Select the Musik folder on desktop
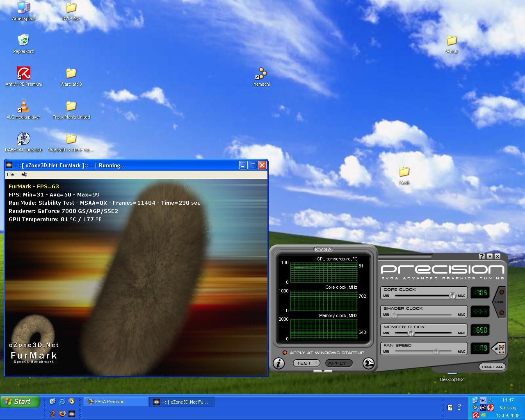 [404, 175]
